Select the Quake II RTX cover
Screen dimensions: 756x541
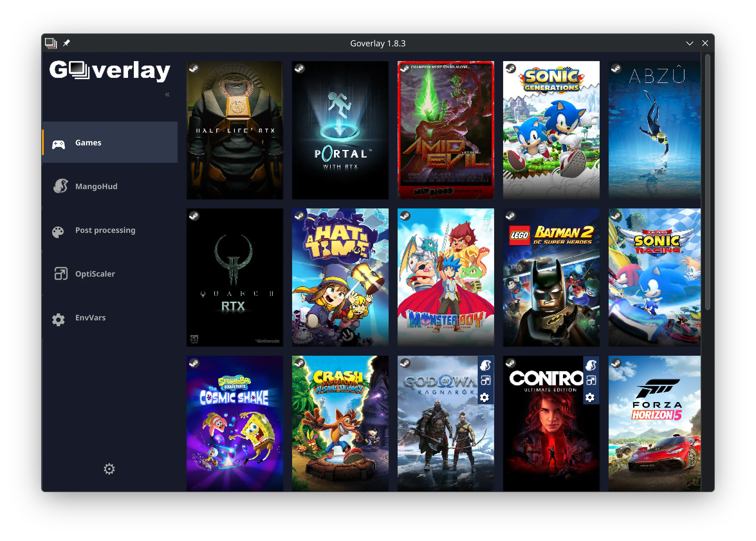pos(235,278)
